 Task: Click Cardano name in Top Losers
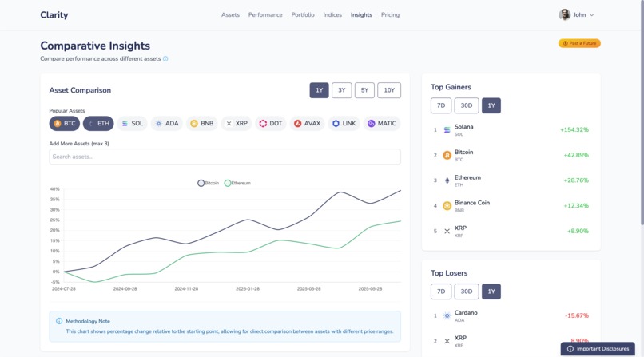[x=466, y=313]
